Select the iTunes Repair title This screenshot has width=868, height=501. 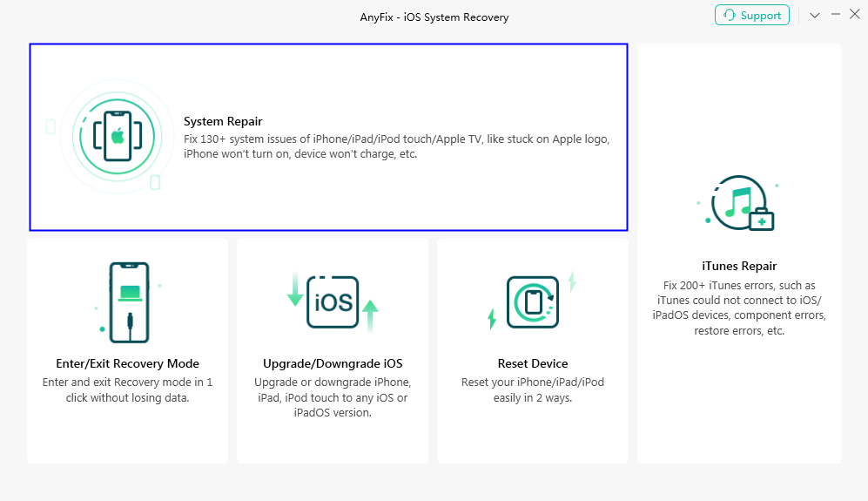[739, 266]
